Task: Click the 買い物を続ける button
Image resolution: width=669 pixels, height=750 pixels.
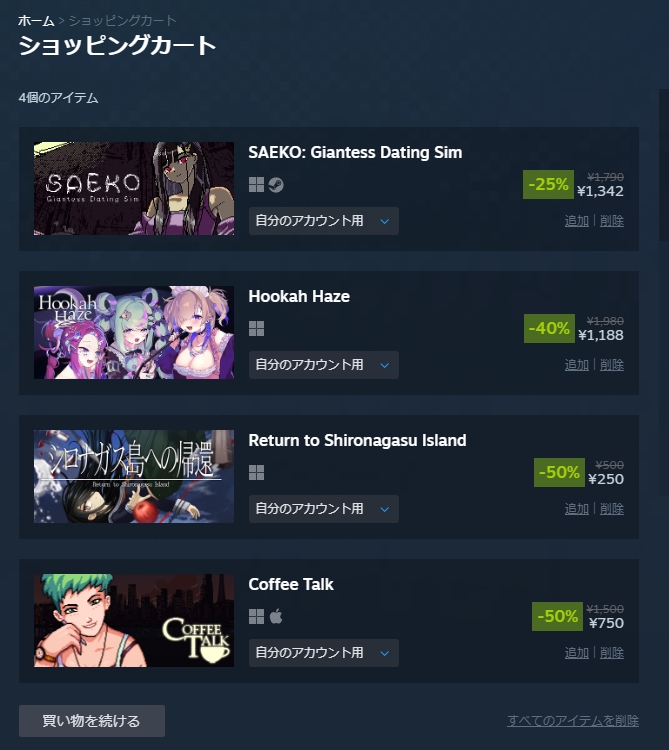Action: tap(92, 721)
